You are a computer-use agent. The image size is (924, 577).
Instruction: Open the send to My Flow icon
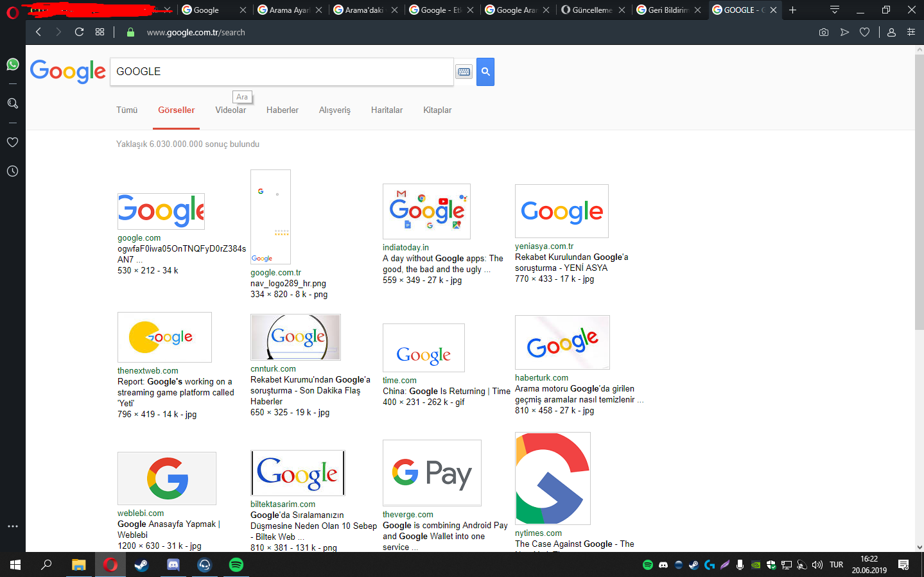844,32
